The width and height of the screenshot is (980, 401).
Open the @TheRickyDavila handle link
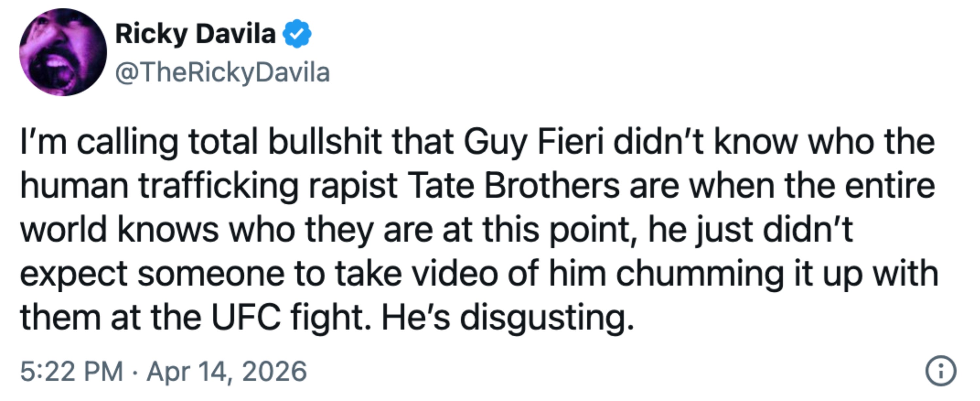point(222,72)
